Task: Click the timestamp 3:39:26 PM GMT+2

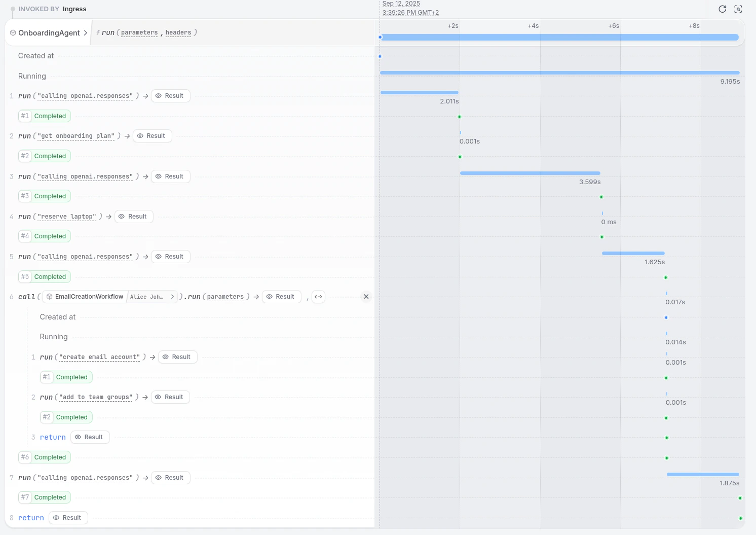Action: point(411,13)
